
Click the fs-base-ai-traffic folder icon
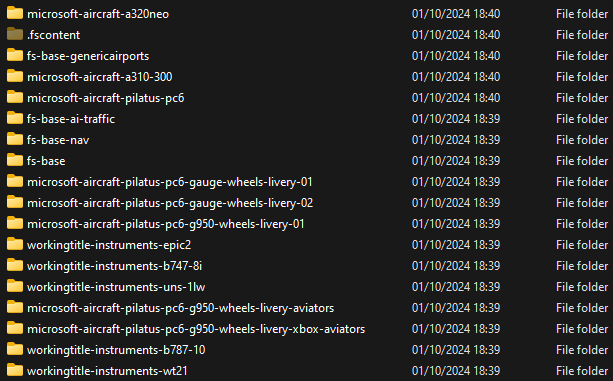pos(15,118)
